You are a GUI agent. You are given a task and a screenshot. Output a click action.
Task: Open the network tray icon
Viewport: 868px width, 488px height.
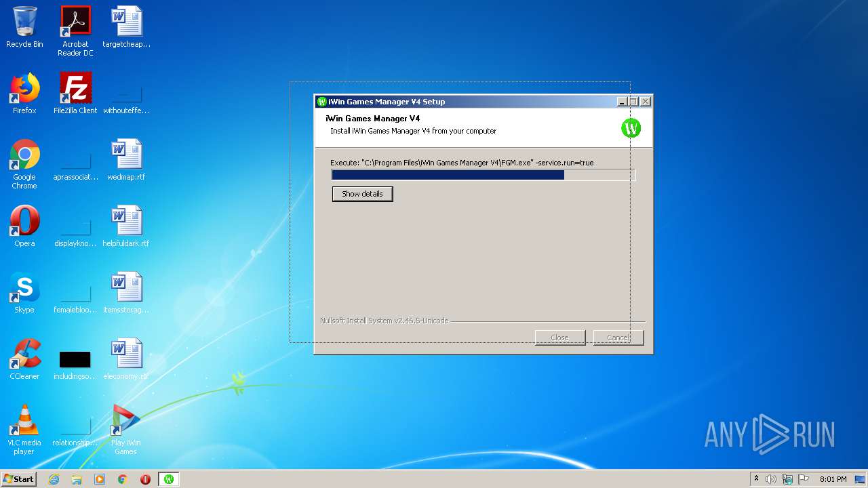click(787, 479)
